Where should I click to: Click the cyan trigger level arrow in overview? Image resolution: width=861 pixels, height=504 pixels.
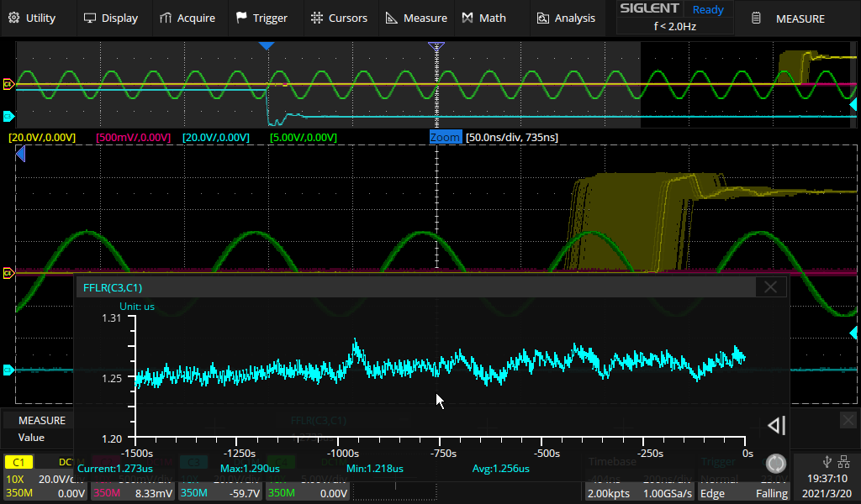(853, 104)
